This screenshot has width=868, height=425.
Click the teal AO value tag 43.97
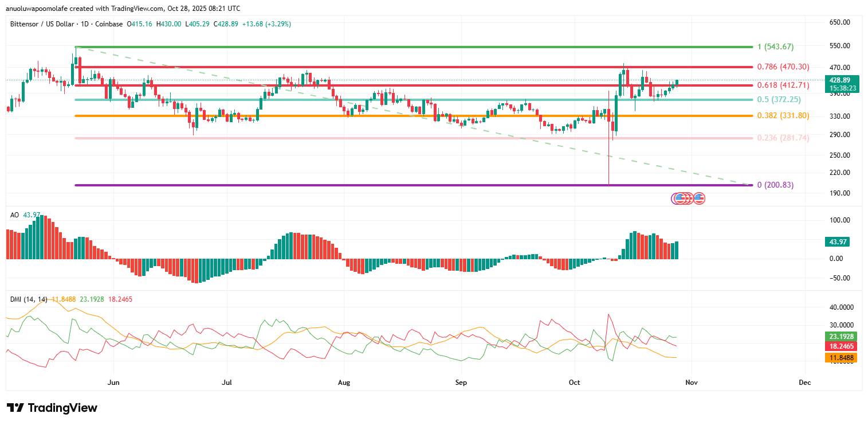tap(837, 242)
